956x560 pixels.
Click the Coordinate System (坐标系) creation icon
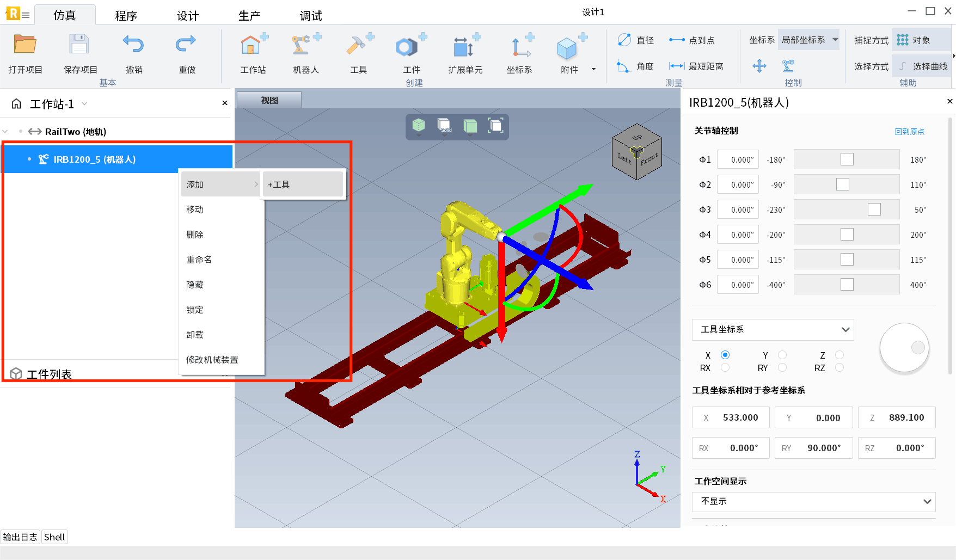519,46
